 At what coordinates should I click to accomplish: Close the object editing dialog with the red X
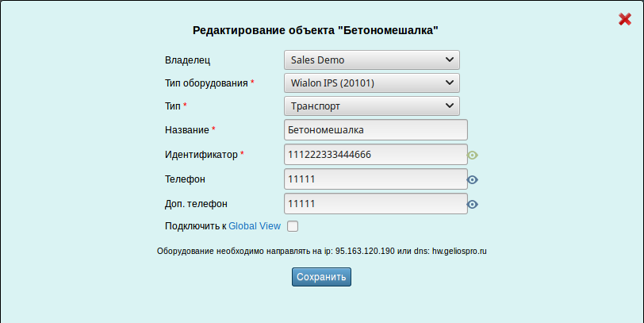coord(624,19)
